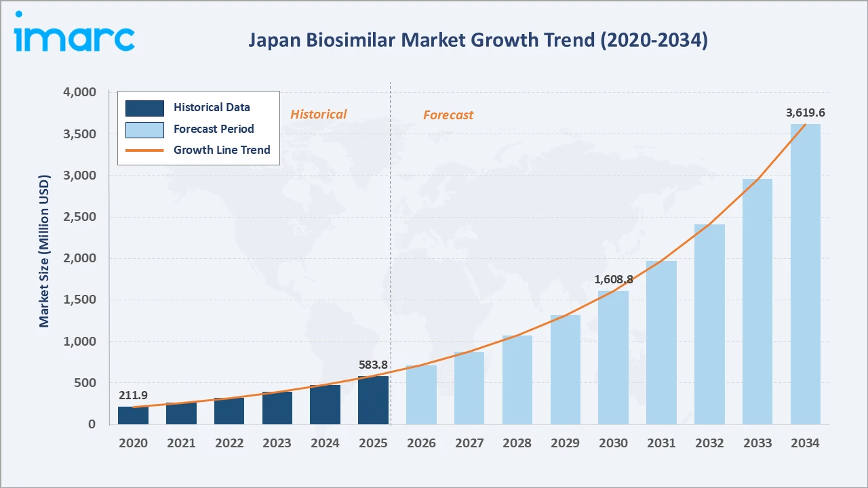Click the 2020 bar

click(133, 415)
